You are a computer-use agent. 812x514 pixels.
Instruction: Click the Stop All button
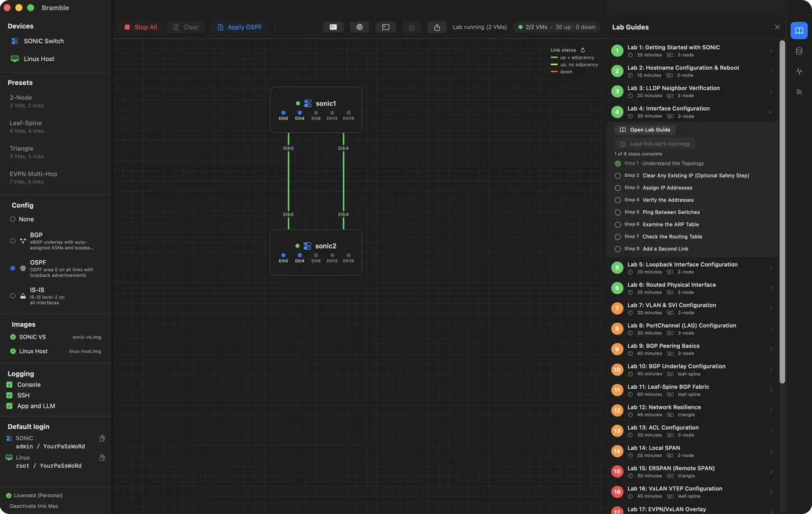pyautogui.click(x=141, y=27)
